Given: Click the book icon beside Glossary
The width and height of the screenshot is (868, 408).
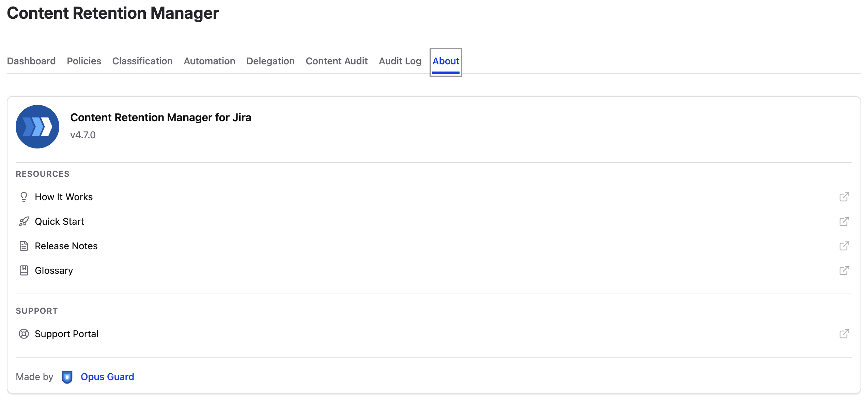Looking at the screenshot, I should point(24,270).
